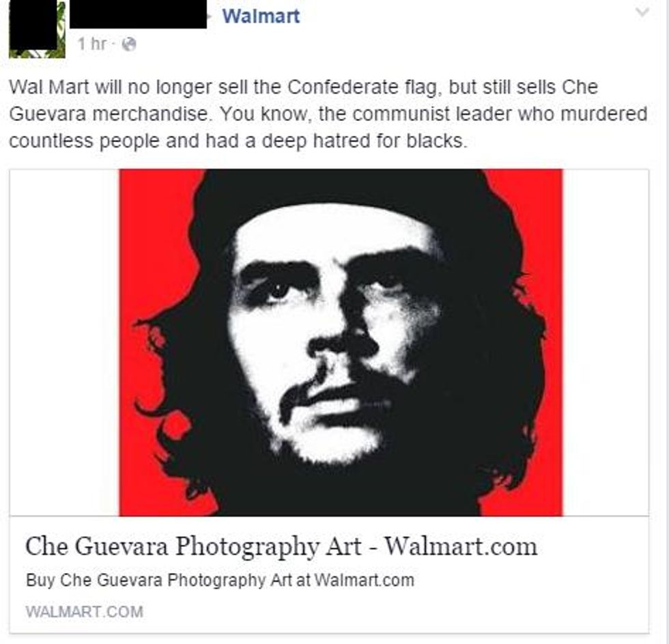Screen dimensions: 669x644
Task: Click the line starting 'Guevara merchandise'
Action: pos(328,114)
